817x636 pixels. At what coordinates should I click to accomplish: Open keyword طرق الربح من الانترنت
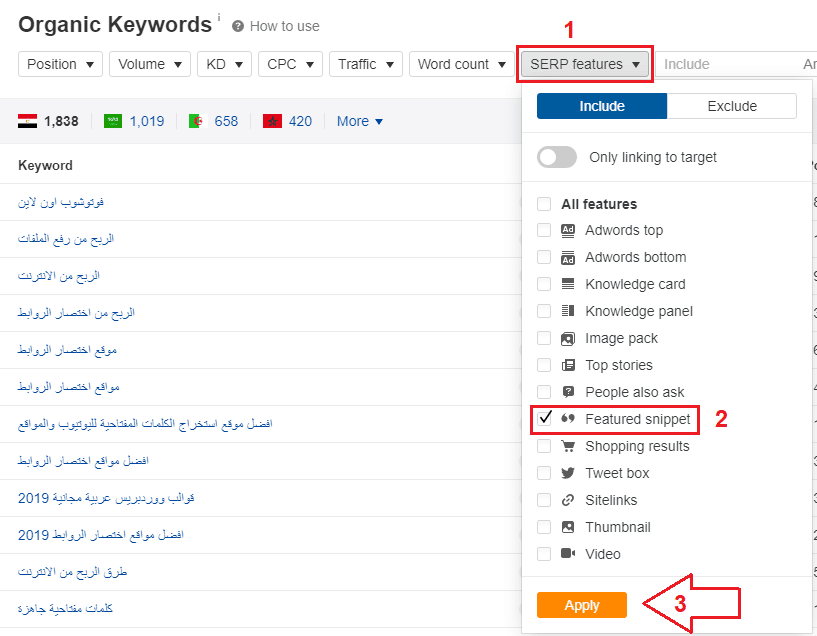coord(72,572)
